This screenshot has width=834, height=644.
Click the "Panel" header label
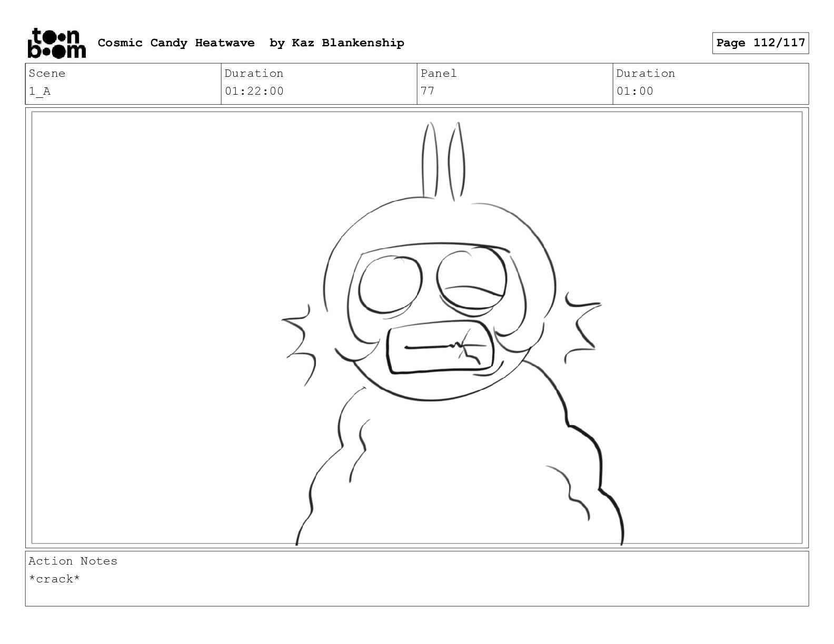click(x=439, y=73)
